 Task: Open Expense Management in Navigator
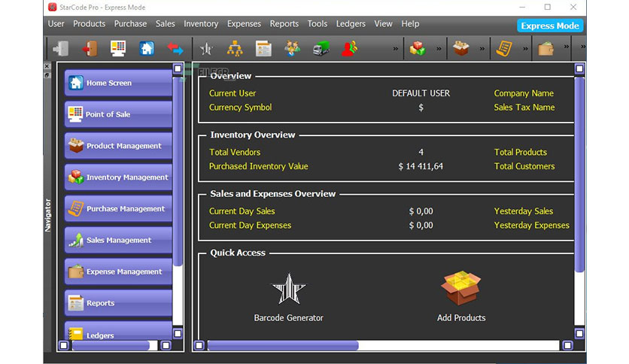tap(118, 271)
